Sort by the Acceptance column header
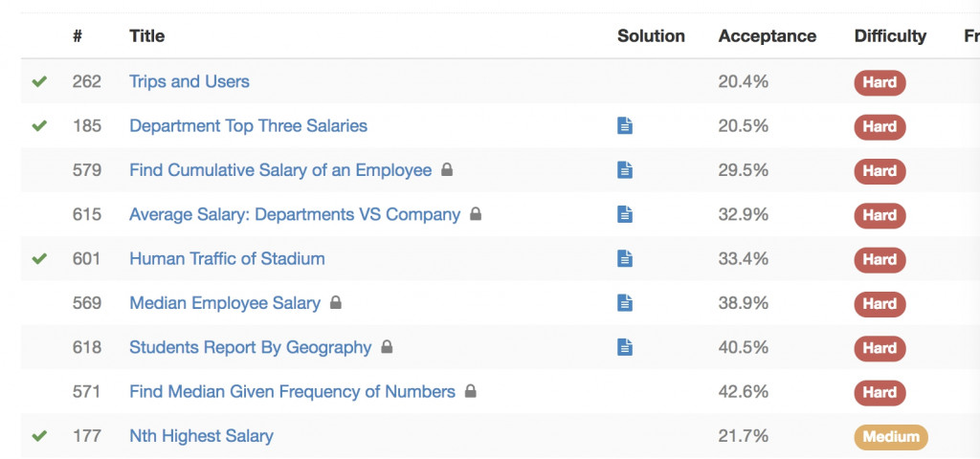Screen dimensions: 980x459 [x=767, y=36]
